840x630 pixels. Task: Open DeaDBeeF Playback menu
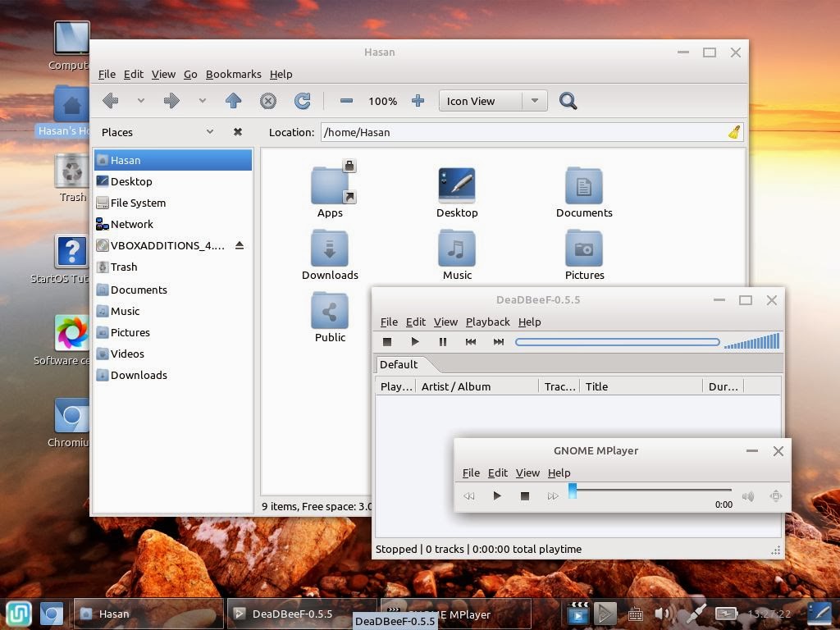tap(487, 322)
